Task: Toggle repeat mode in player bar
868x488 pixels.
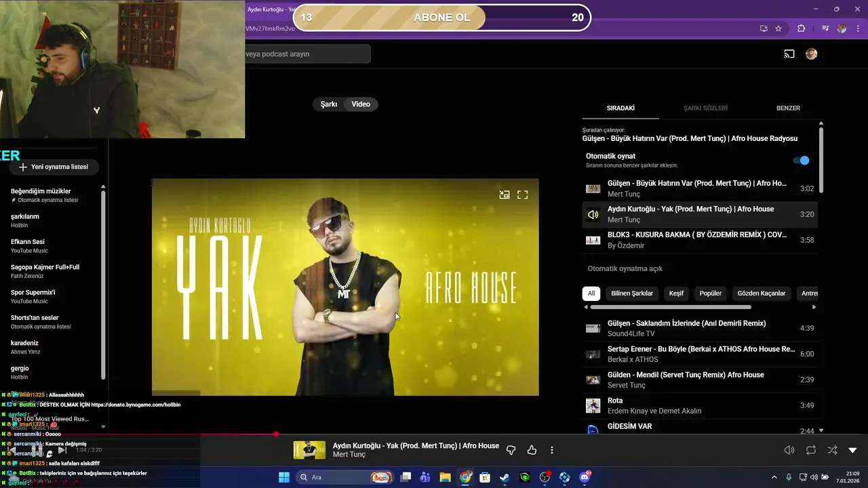Action: tap(811, 450)
